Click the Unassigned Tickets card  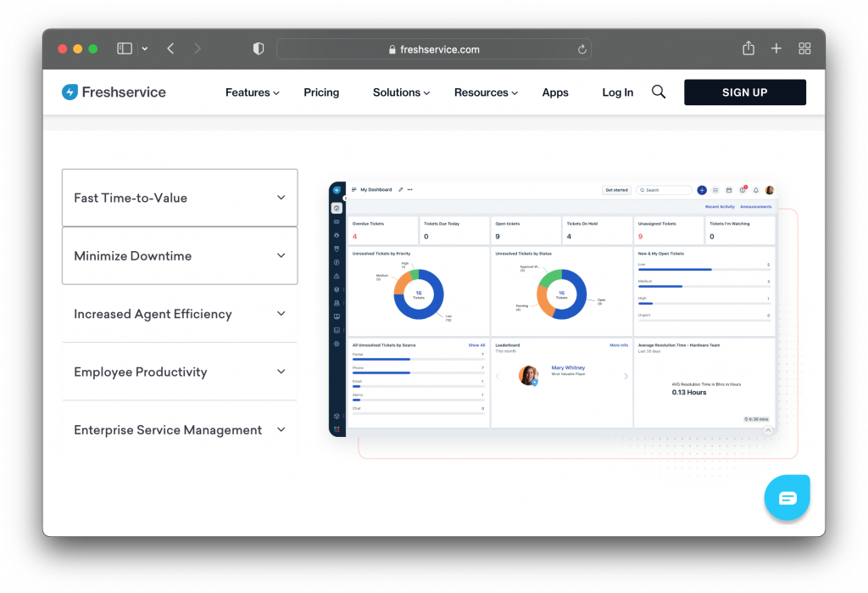pyautogui.click(x=668, y=231)
